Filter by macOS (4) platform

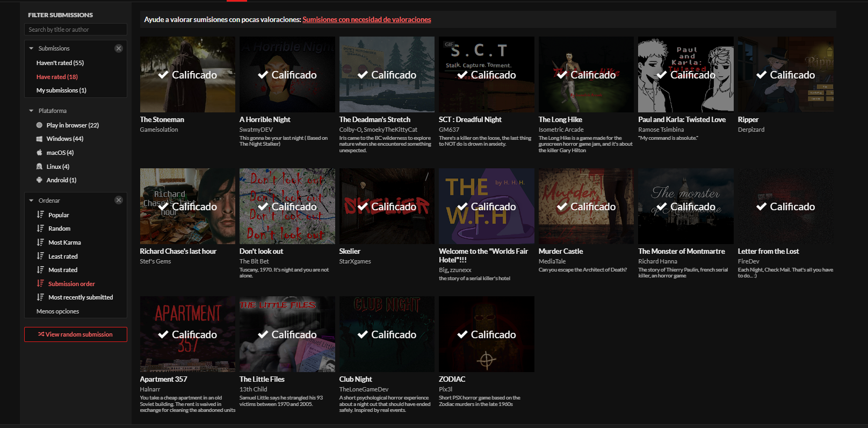(x=60, y=153)
